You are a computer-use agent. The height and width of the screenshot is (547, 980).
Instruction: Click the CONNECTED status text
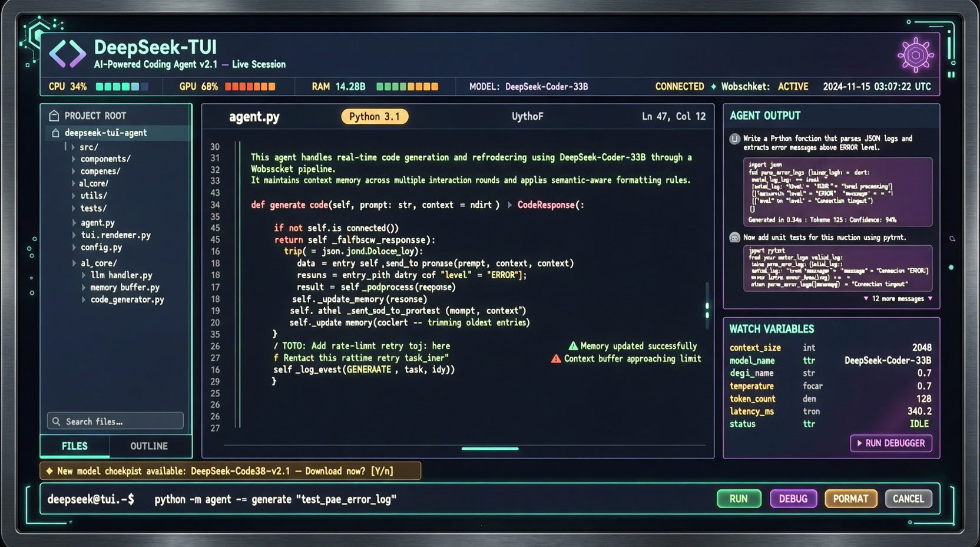680,87
